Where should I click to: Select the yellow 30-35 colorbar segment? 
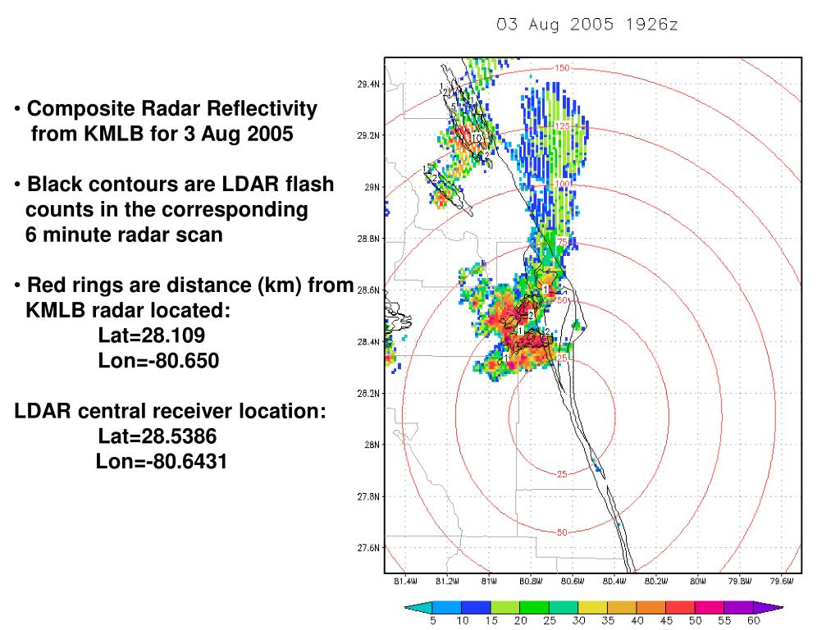pyautogui.click(x=592, y=607)
